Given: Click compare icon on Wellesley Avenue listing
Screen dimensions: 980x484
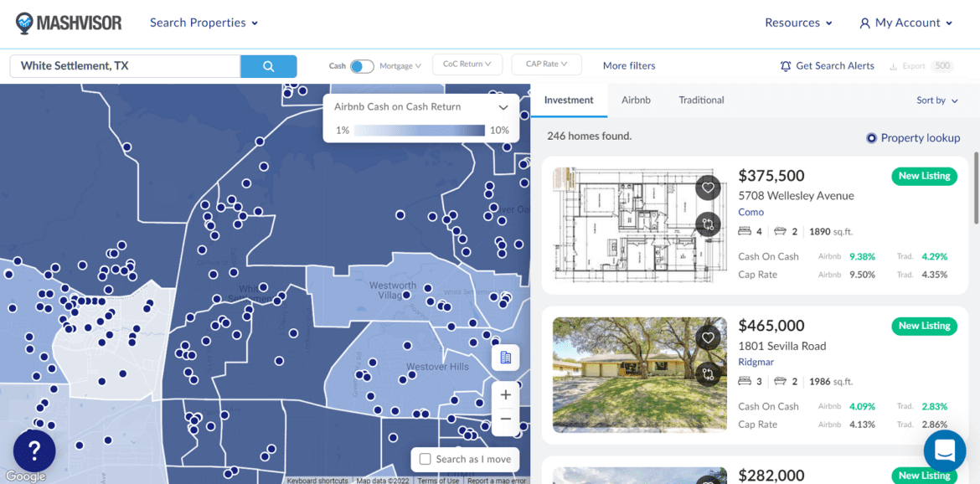Looking at the screenshot, I should [708, 224].
